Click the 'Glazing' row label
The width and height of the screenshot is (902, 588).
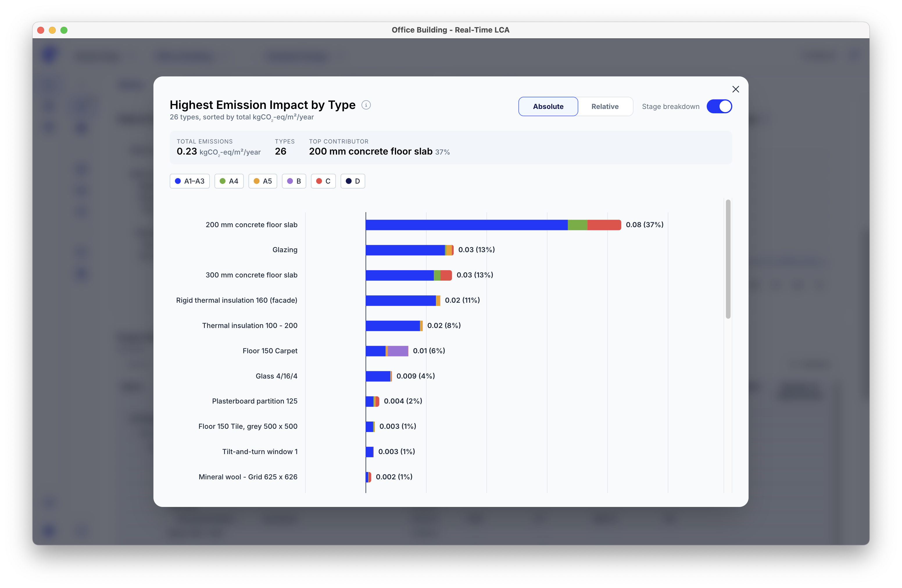coord(285,250)
